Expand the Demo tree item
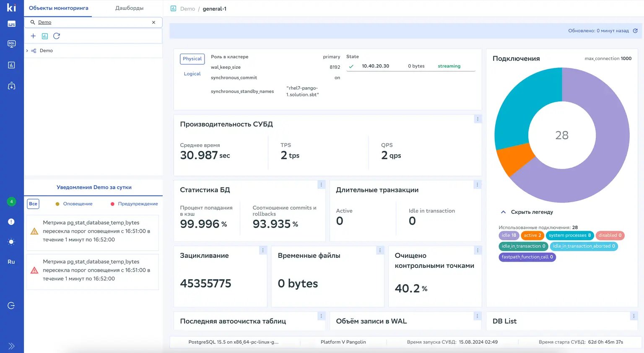644x353 pixels. [x=27, y=50]
